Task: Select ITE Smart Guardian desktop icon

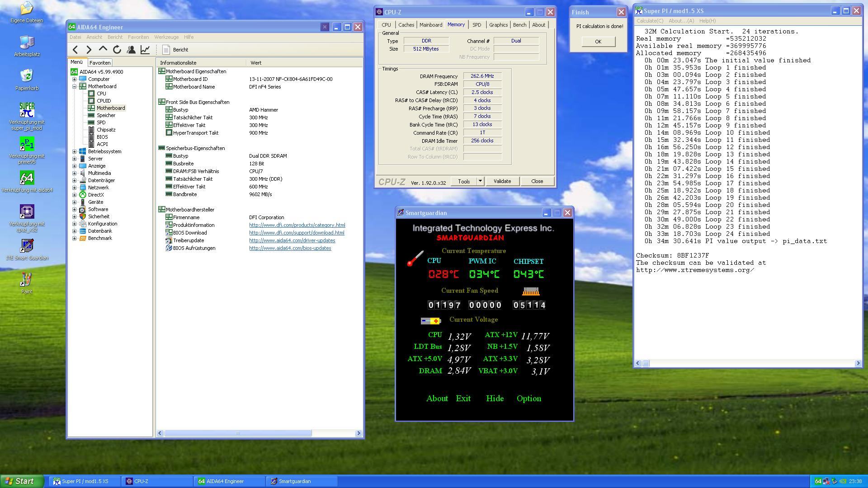Action: (27, 249)
